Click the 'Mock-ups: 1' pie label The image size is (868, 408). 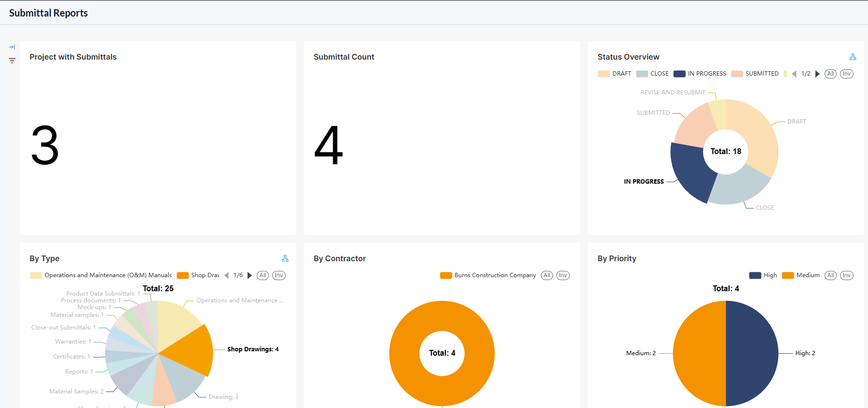point(95,307)
